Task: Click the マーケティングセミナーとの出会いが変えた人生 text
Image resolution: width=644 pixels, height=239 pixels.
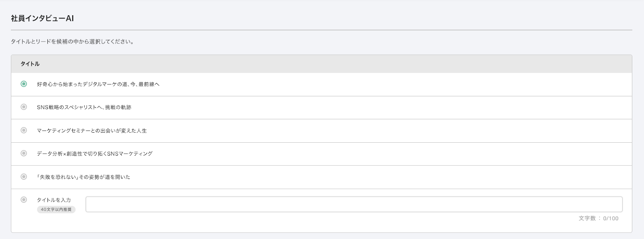Action: click(x=92, y=131)
